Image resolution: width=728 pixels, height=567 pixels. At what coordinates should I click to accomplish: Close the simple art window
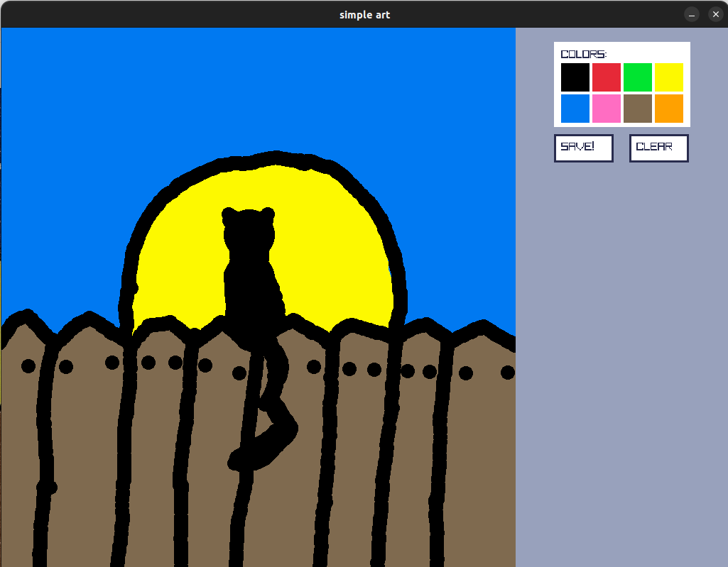pos(715,14)
